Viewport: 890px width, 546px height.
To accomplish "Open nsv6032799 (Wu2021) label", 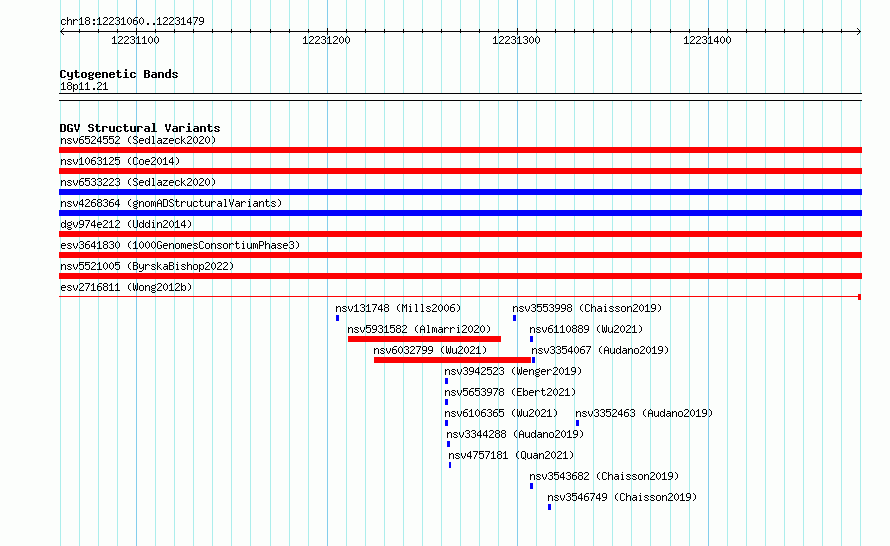I will (x=430, y=350).
